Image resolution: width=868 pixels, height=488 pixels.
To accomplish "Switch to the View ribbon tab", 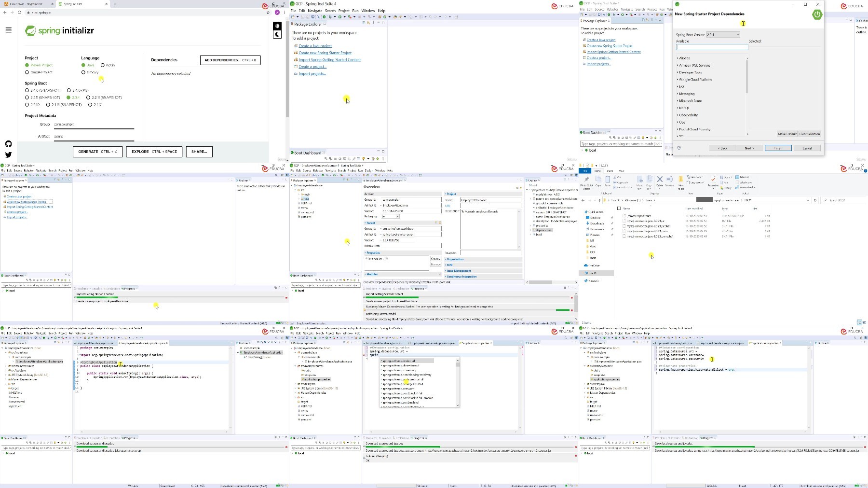I will (x=622, y=171).
